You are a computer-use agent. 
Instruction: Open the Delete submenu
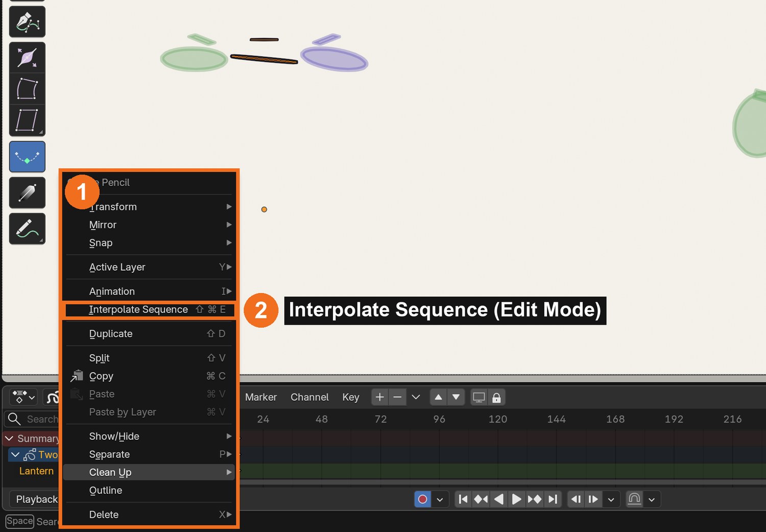pos(149,515)
